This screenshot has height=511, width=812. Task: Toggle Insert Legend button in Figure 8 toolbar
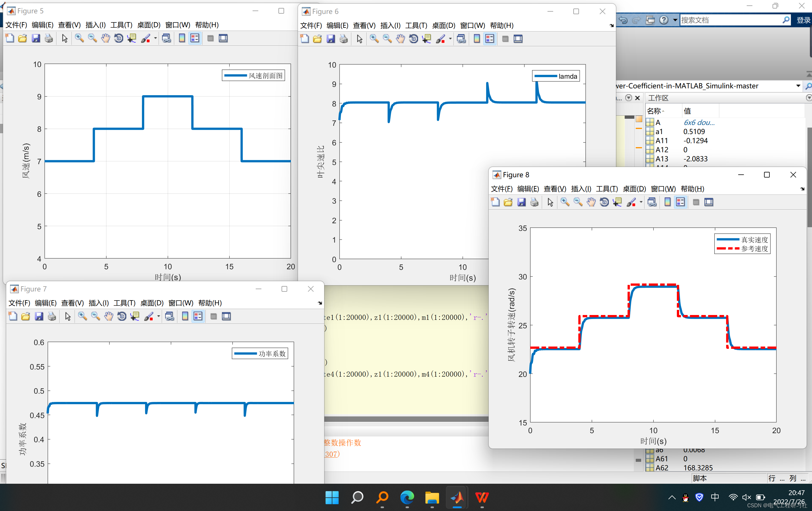click(681, 202)
